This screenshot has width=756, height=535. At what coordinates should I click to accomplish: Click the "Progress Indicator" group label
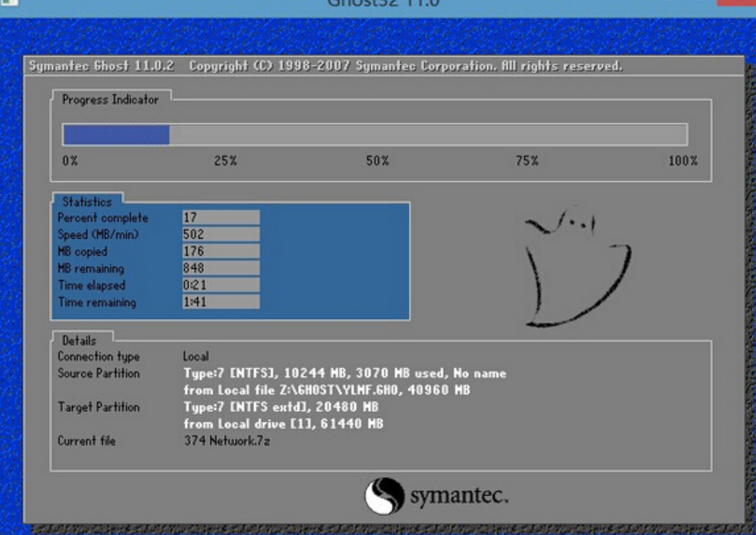click(111, 100)
